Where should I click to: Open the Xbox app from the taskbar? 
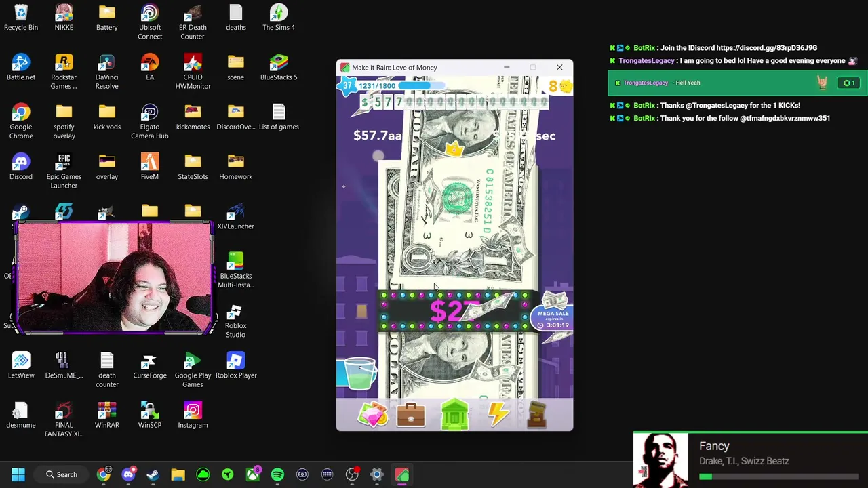click(252, 474)
